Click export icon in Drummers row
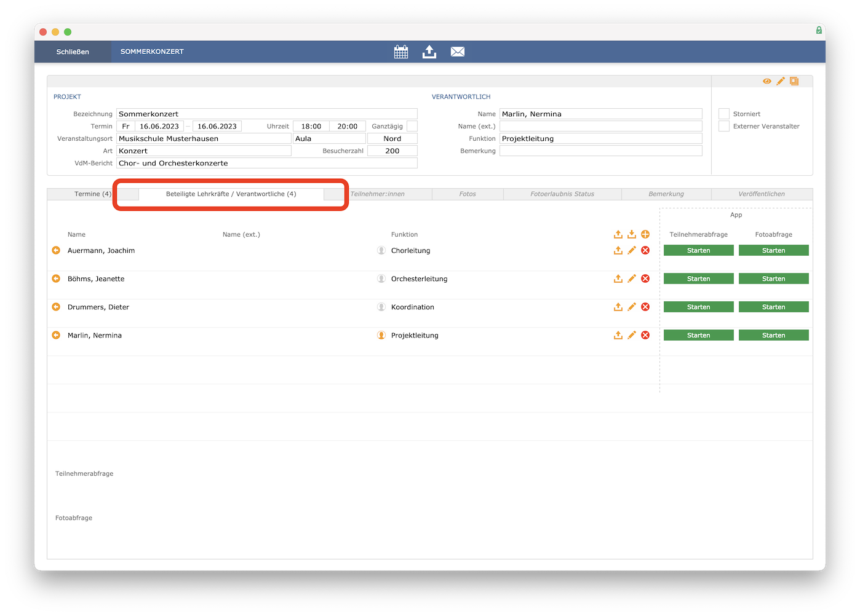This screenshot has width=860, height=616. pos(618,307)
